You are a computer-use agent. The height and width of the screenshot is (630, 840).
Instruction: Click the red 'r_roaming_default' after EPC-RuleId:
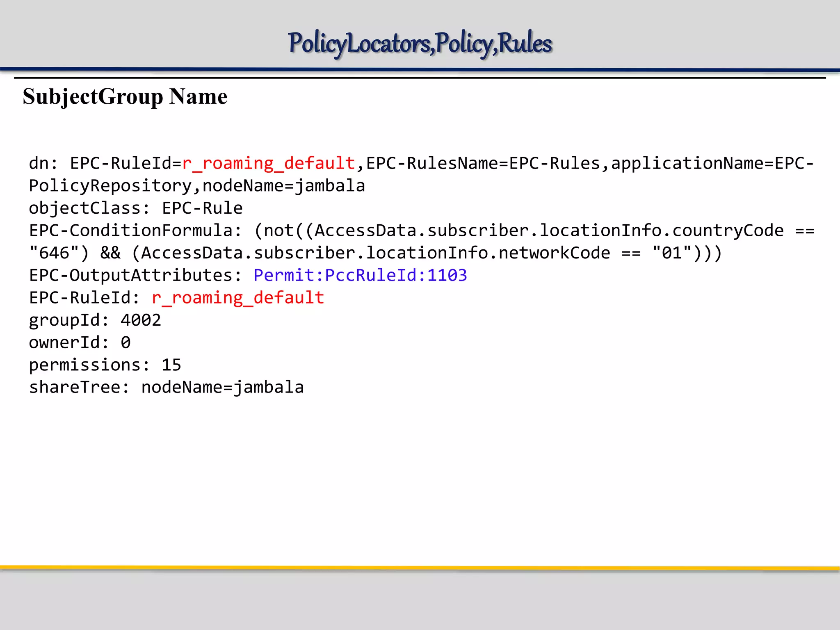(x=238, y=298)
